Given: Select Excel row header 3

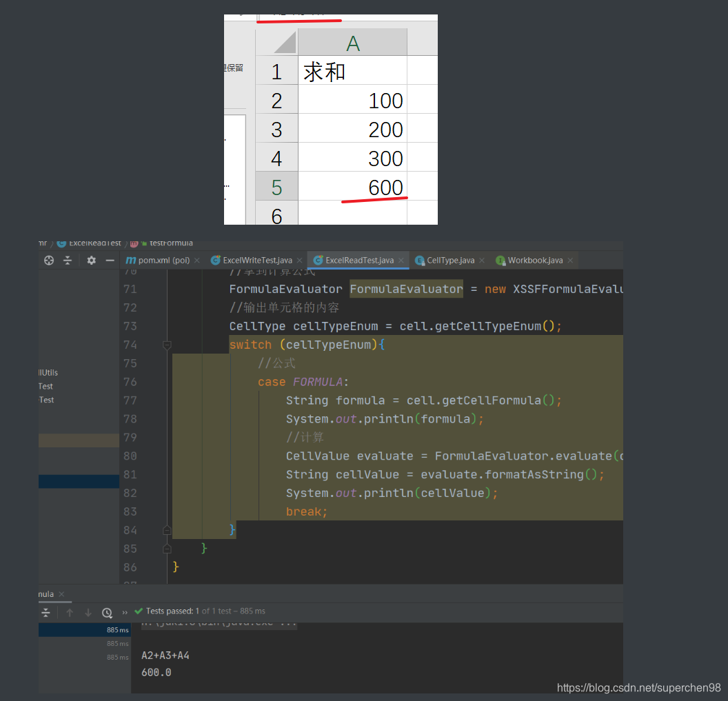Looking at the screenshot, I should click(276, 129).
